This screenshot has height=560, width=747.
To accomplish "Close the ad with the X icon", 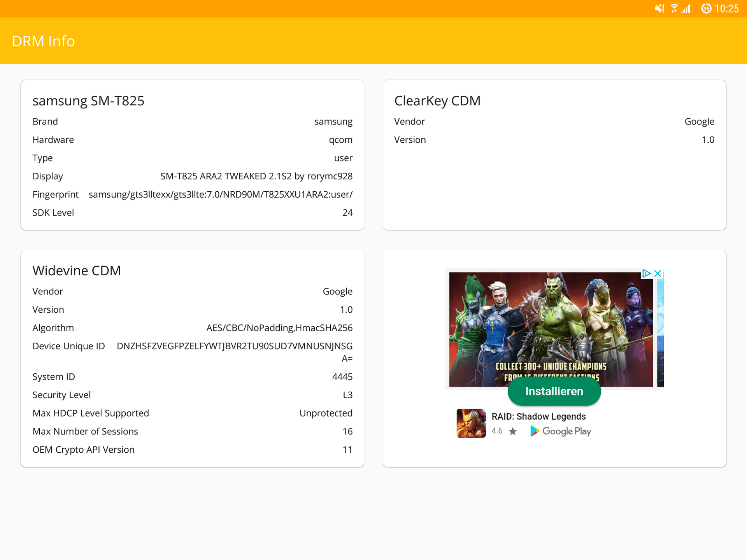I will coord(658,273).
